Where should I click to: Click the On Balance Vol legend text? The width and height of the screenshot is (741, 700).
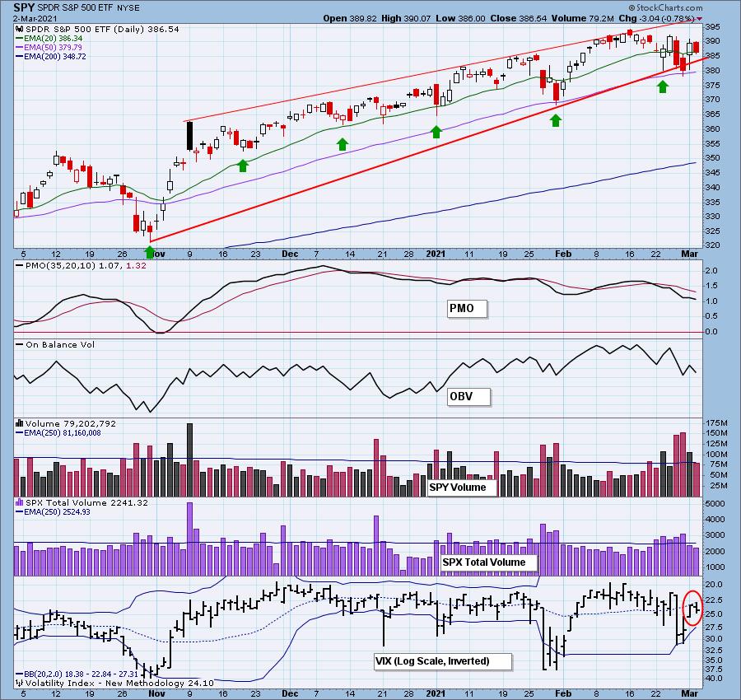(x=60, y=344)
